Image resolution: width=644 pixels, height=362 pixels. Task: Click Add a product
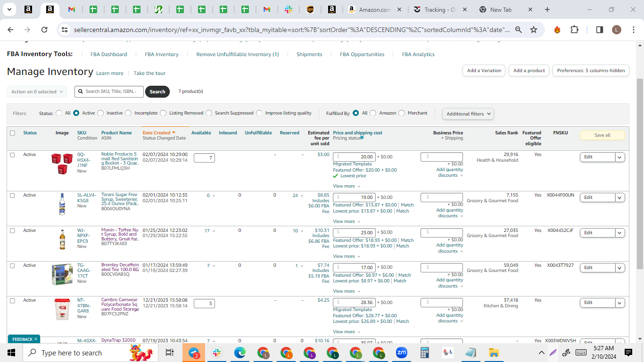click(529, 71)
